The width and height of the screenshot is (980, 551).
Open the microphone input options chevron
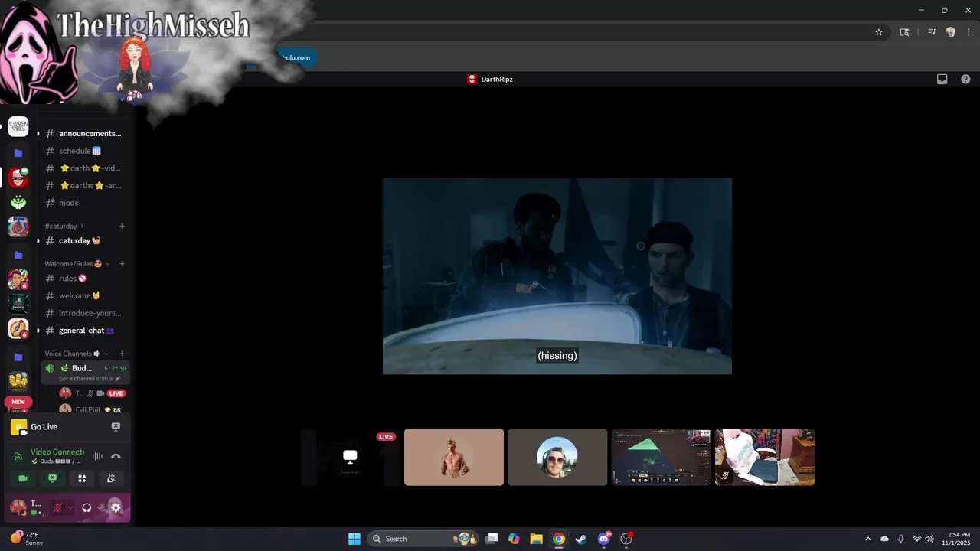(70, 507)
